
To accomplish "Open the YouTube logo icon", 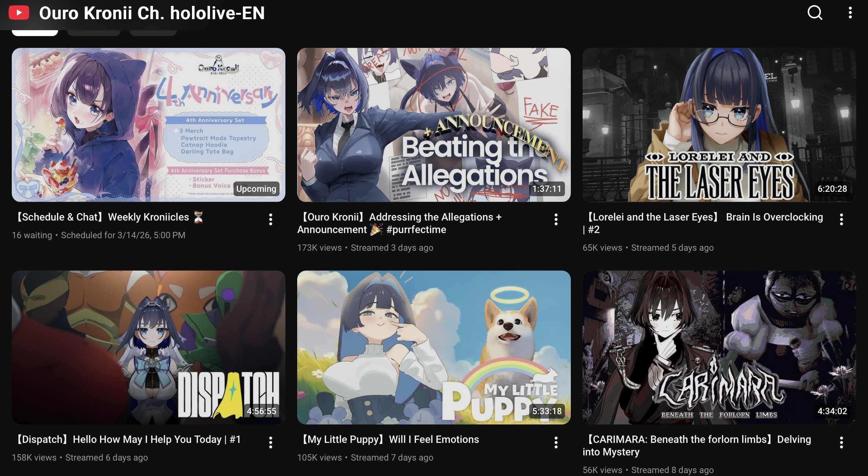I will click(x=19, y=13).
